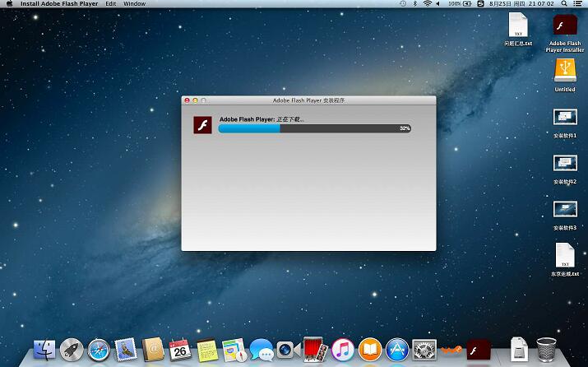
Task: Select Untitled USB drive on desktop
Action: 565,75
